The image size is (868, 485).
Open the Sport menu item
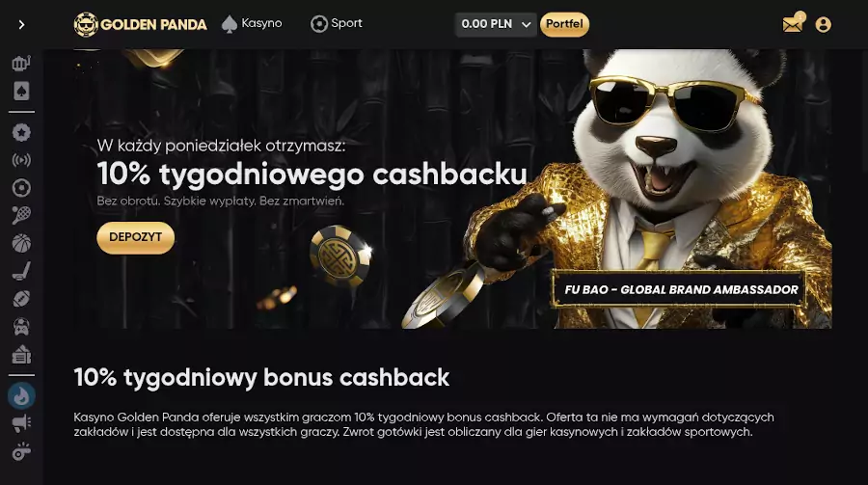coord(336,24)
